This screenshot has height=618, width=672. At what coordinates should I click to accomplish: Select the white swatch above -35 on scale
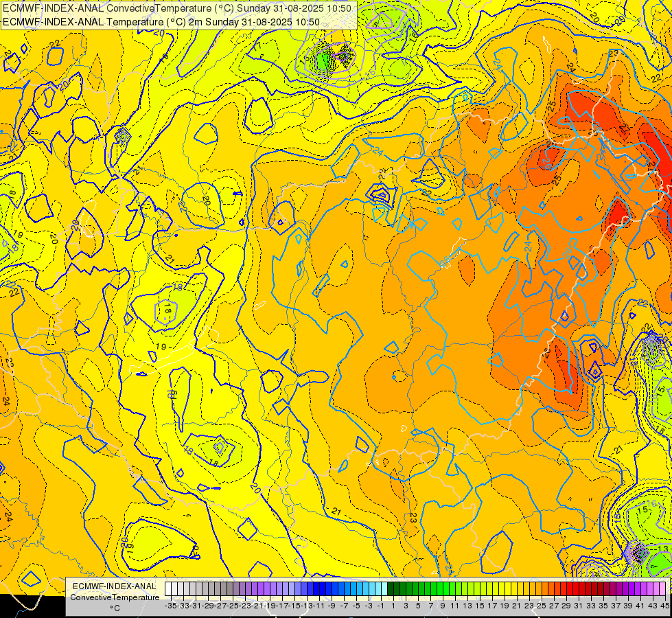[168, 589]
